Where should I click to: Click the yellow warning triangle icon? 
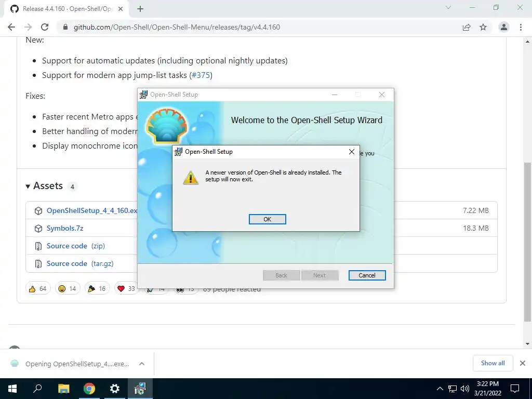point(191,178)
